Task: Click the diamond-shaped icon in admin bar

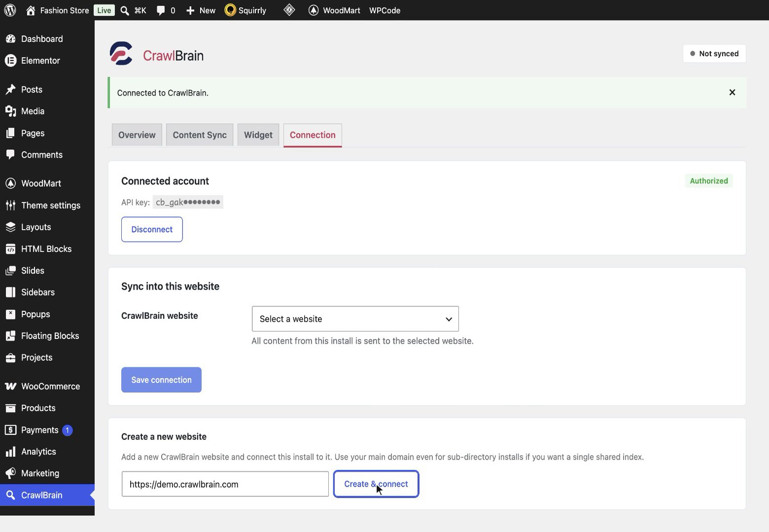Action: [x=289, y=10]
